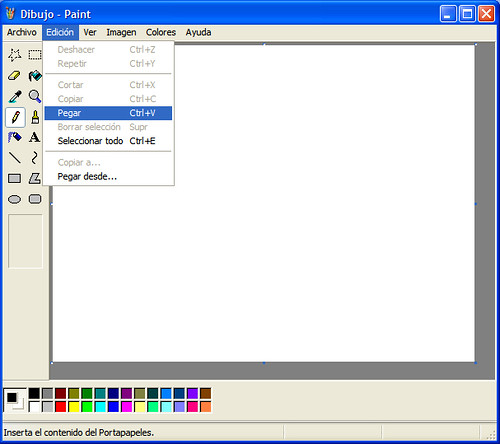The height and width of the screenshot is (444, 500).
Task: Select the Rounded Rectangle tool
Action: [35, 199]
